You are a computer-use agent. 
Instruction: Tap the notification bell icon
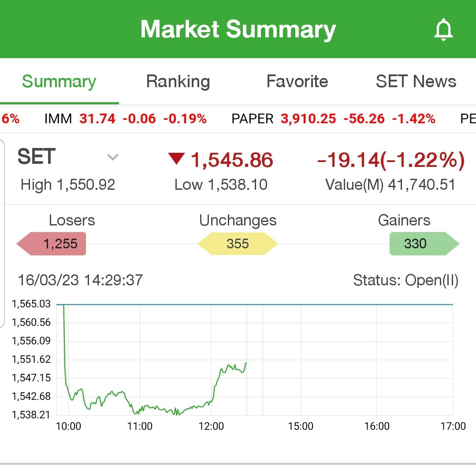(443, 30)
